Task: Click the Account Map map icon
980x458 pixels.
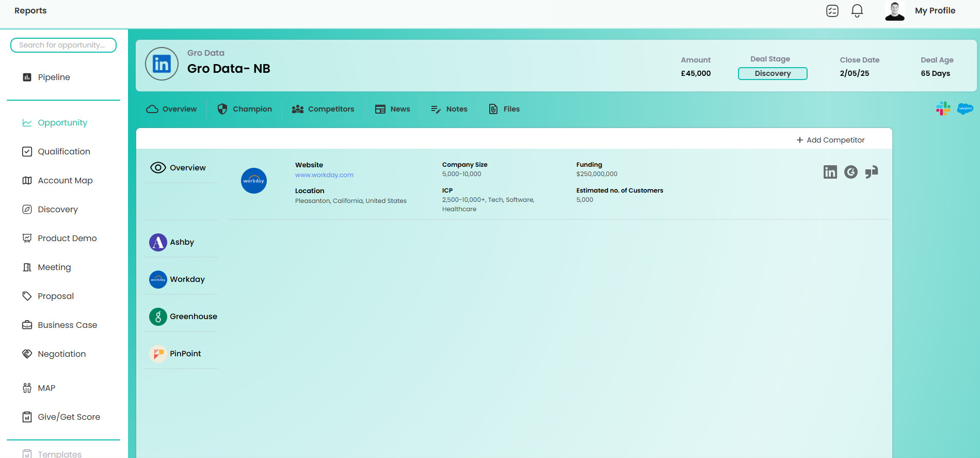Action: point(27,180)
